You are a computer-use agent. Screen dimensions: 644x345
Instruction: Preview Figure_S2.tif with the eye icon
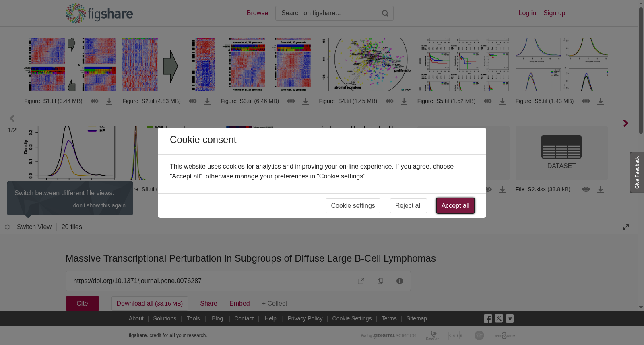[x=193, y=101]
